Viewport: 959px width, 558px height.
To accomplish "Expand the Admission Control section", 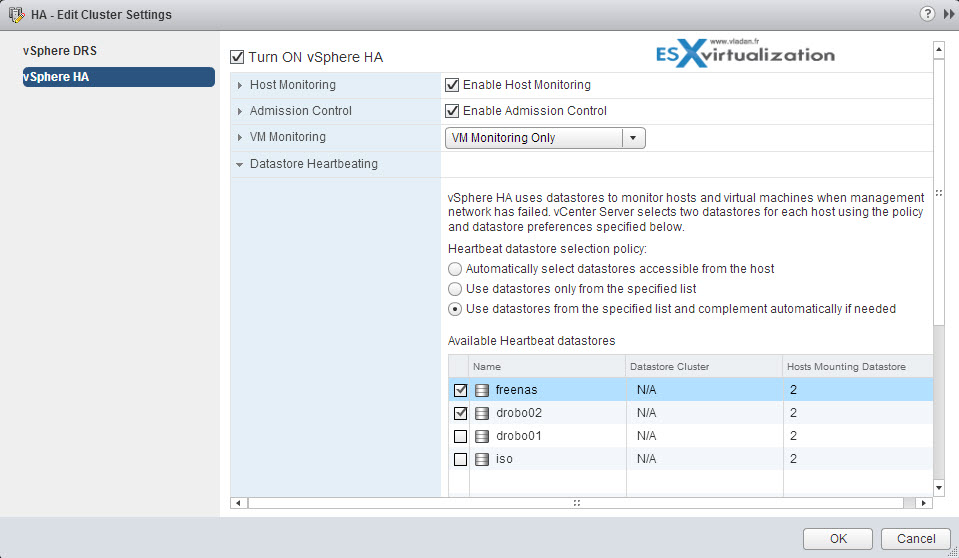I will pos(240,111).
